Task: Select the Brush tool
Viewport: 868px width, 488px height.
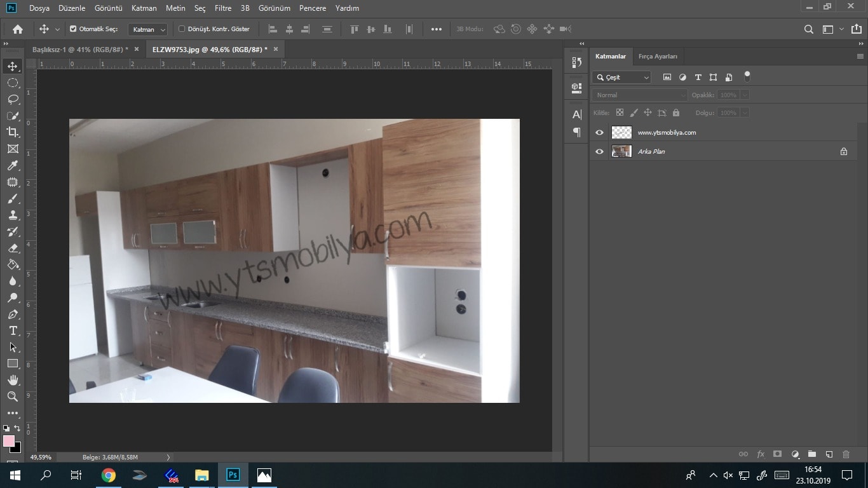Action: tap(13, 199)
